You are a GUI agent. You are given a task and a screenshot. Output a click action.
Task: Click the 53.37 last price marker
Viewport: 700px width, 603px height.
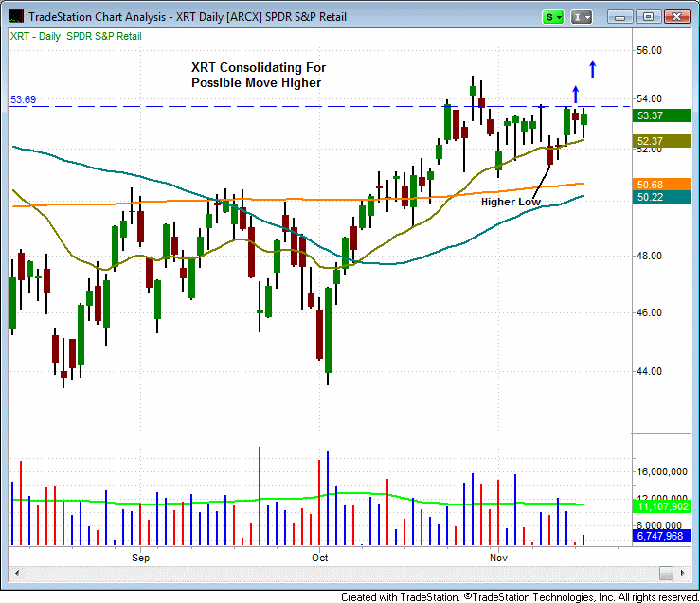point(661,115)
